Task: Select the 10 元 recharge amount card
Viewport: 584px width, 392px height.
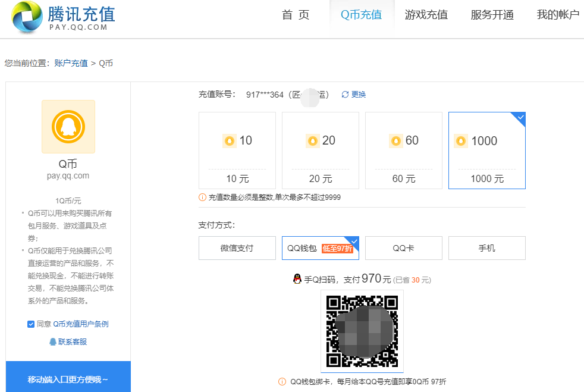Action: click(237, 150)
